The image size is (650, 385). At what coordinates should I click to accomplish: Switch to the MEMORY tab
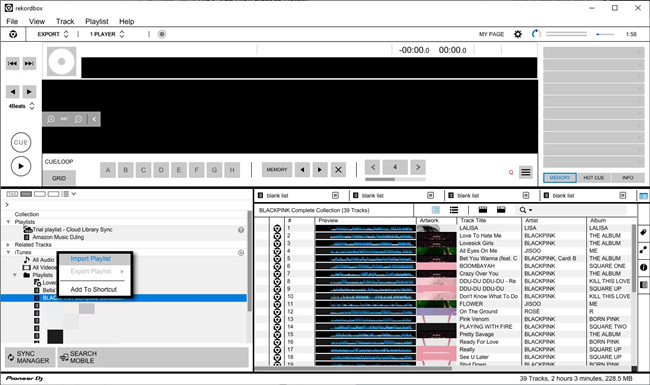pyautogui.click(x=560, y=178)
